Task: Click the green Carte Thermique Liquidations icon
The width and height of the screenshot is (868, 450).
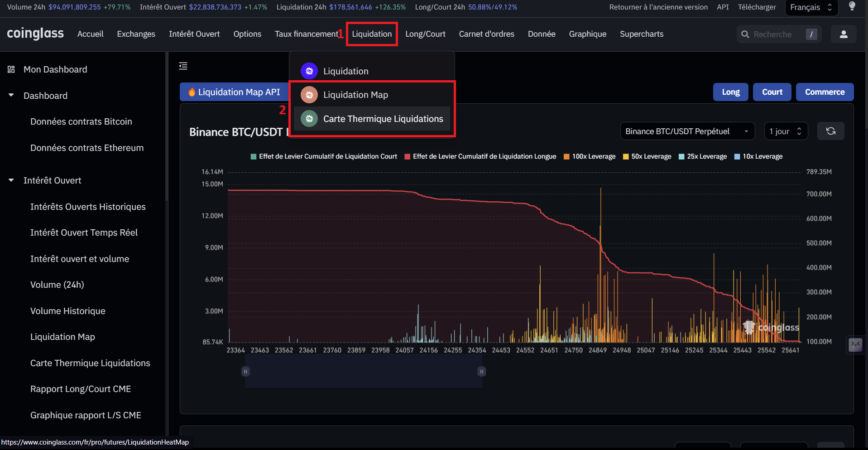Action: pos(309,119)
